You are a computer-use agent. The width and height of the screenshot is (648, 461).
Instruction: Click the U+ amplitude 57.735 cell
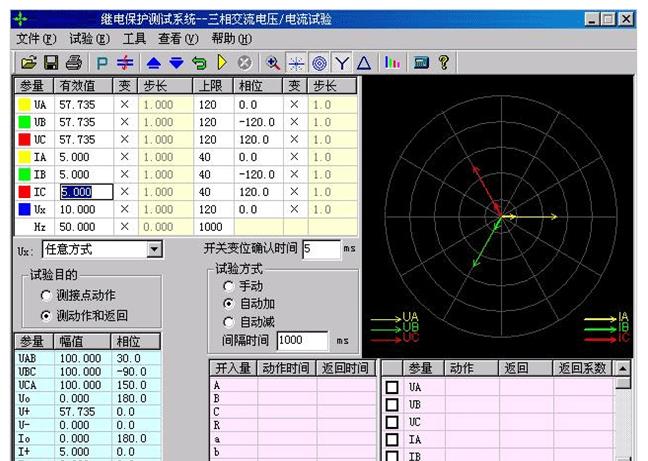pyautogui.click(x=83, y=412)
